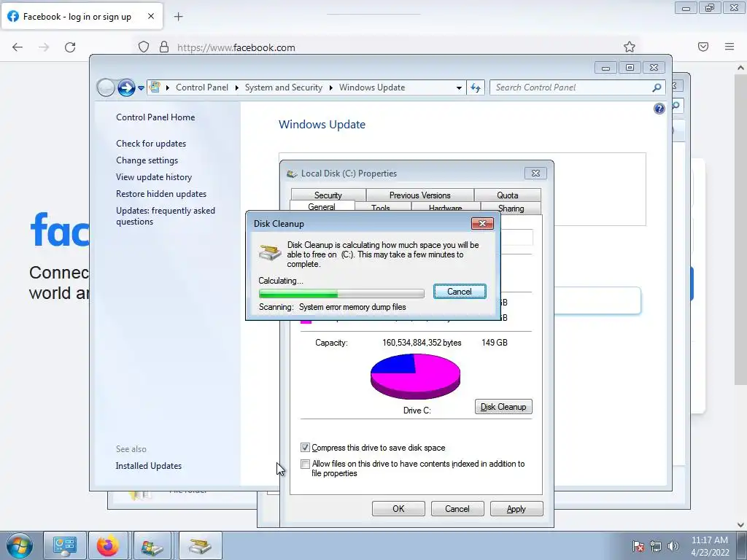Open the tracking protection shield icon
The width and height of the screenshot is (747, 560).
pyautogui.click(x=144, y=47)
